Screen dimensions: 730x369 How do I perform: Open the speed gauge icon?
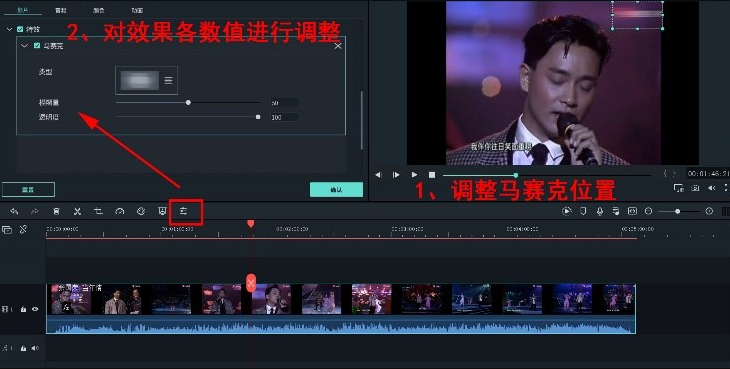coord(120,211)
